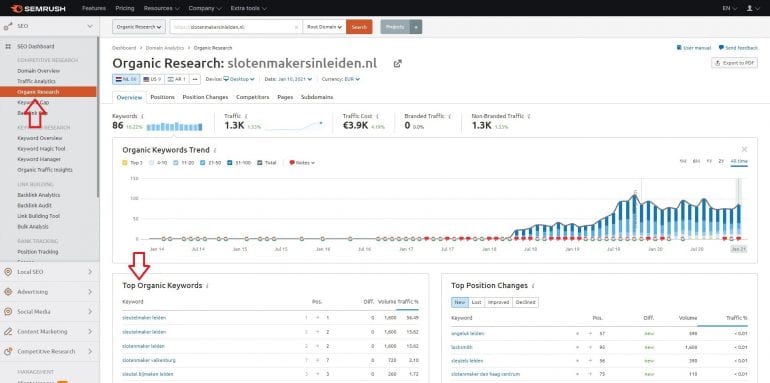This screenshot has height=383, width=770.
Task: Click the Advertising target icon
Action: point(8,292)
